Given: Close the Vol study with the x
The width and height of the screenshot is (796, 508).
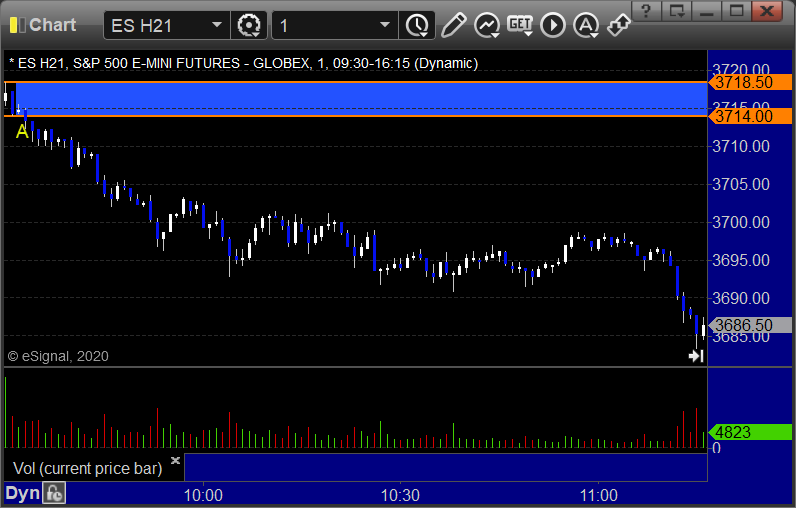Looking at the screenshot, I should pos(175,460).
